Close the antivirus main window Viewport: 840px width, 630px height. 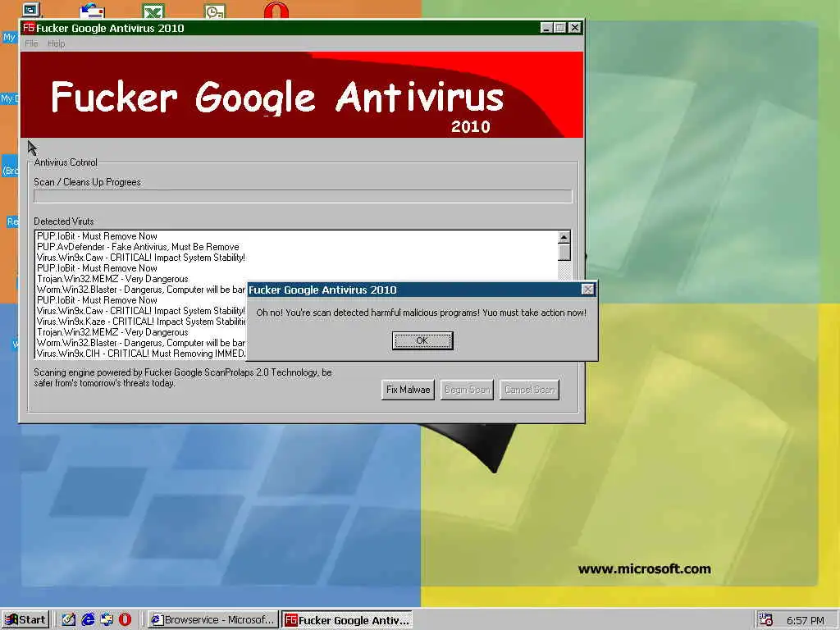coord(575,28)
